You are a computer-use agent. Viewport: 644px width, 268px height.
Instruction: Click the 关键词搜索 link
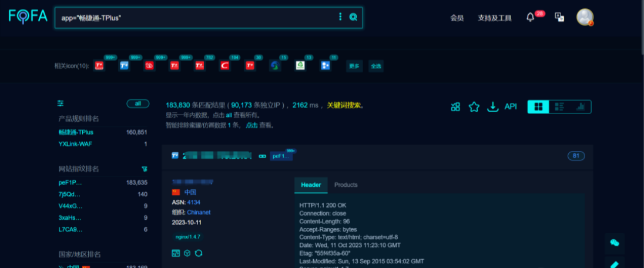[x=344, y=106]
